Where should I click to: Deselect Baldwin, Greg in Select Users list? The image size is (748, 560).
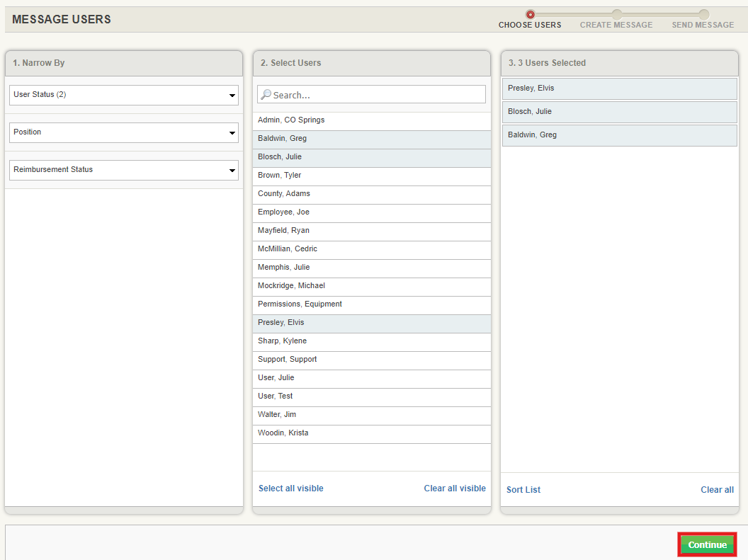372,139
